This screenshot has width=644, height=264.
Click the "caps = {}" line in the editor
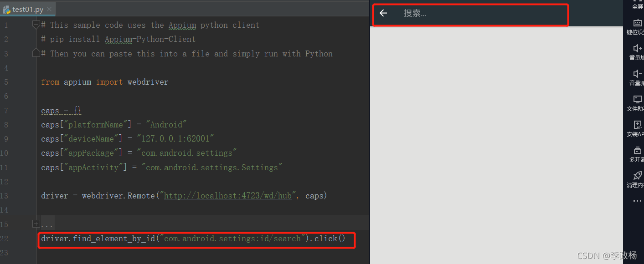[61, 111]
